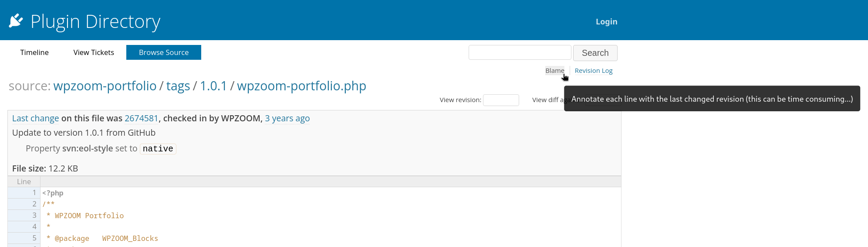Click the wpzoom-portfolio.php breadcrumb link

coord(301,86)
